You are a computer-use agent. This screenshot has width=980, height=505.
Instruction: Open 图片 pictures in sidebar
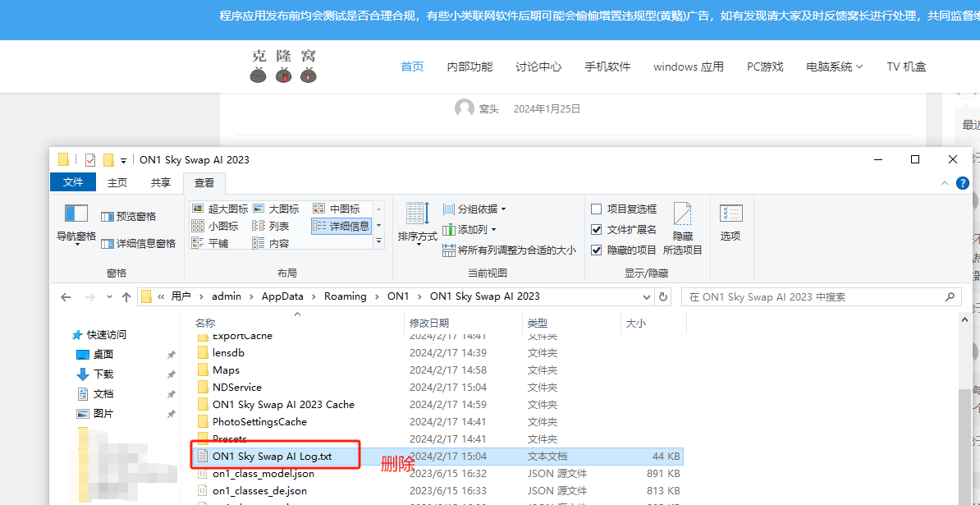[96, 413]
